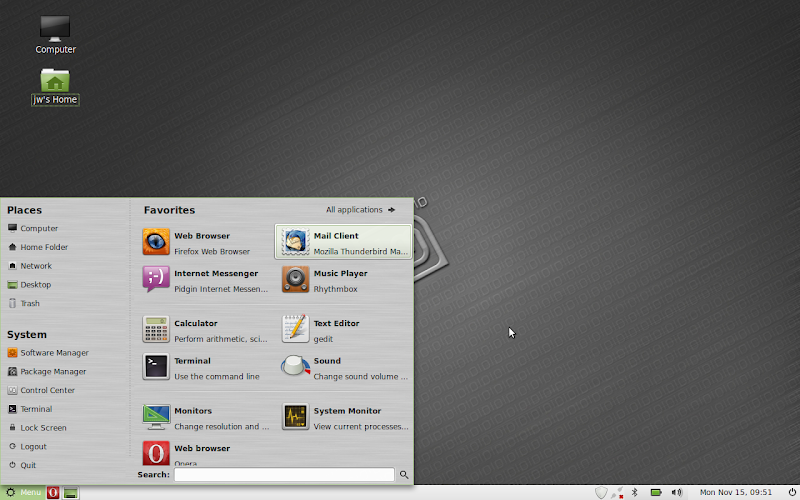Open the update shield tray icon

pos(601,492)
